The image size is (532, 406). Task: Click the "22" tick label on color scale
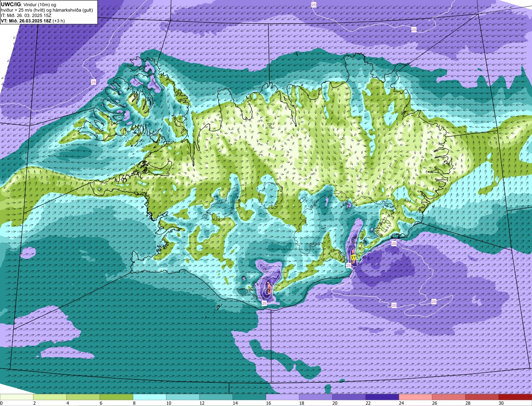[x=368, y=403]
